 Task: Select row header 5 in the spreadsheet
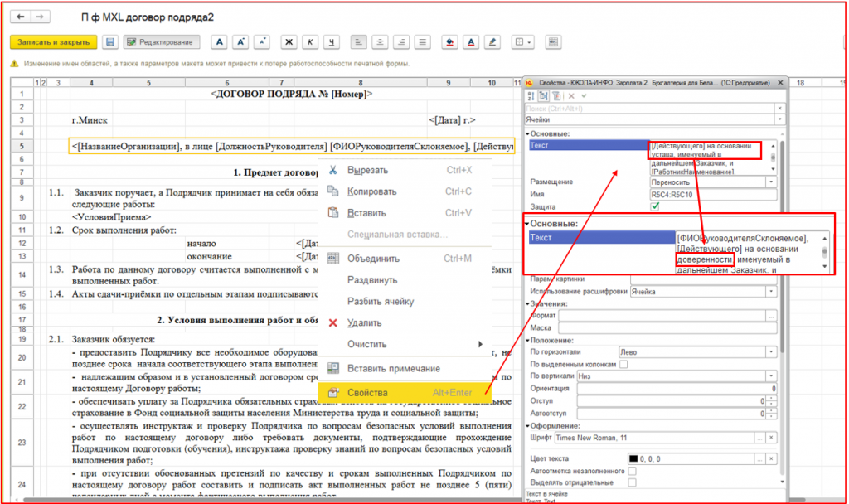pos(22,146)
